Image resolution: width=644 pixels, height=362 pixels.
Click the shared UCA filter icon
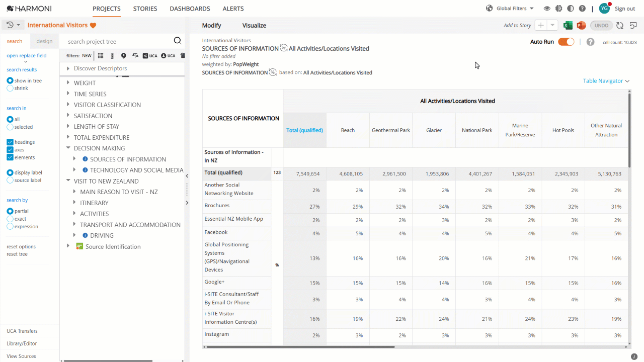click(x=150, y=56)
